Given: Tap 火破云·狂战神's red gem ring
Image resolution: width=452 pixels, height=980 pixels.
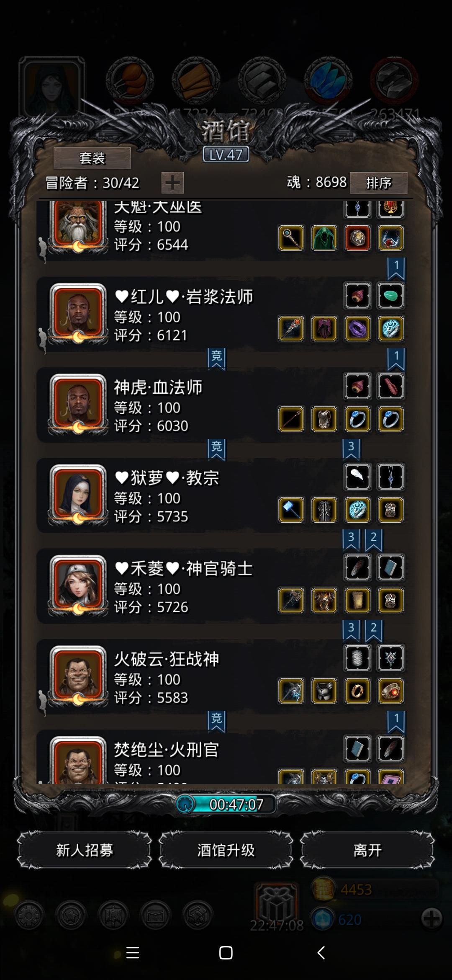Looking at the screenshot, I should click(390, 691).
